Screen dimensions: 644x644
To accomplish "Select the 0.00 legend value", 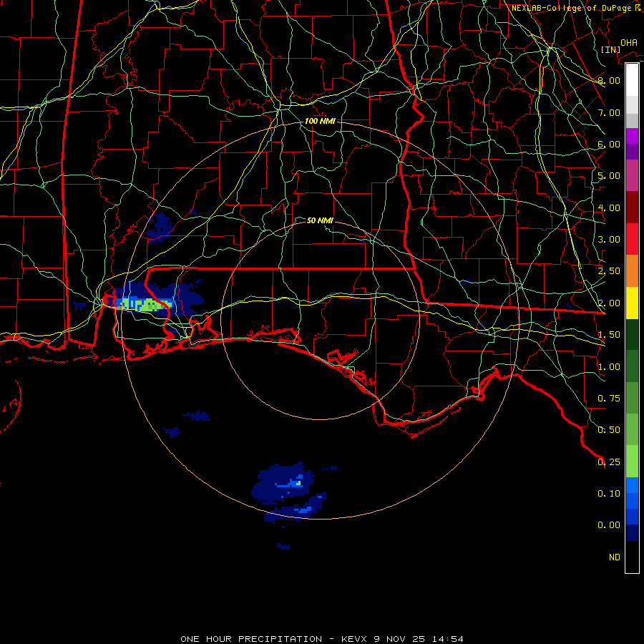I will (609, 525).
